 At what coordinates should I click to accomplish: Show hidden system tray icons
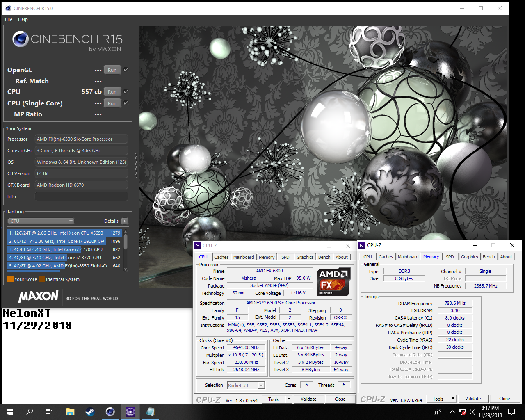click(452, 412)
